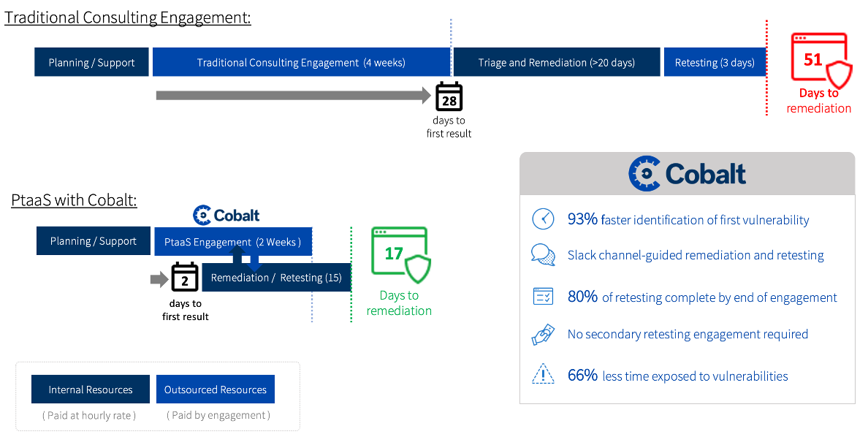Click the Outsourced Resources legend swatch
The height and width of the screenshot is (437, 868).
tap(216, 389)
